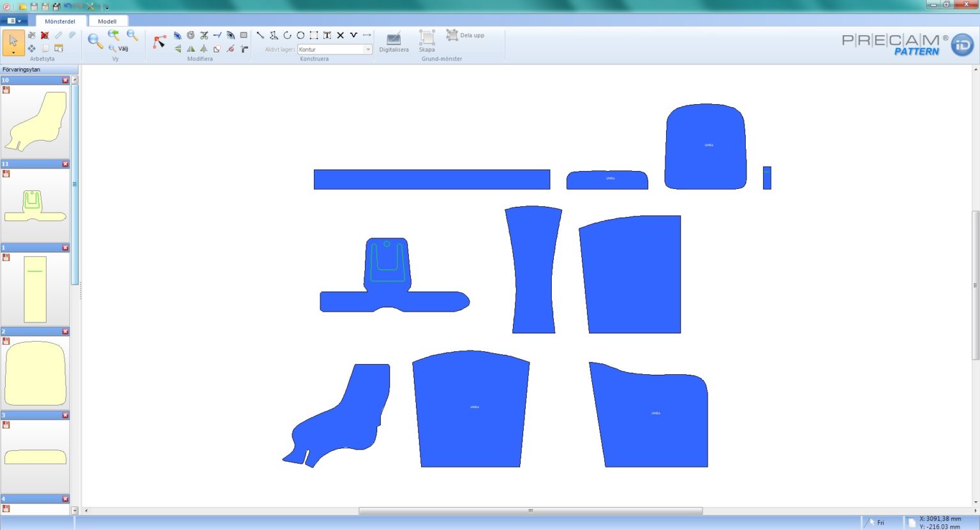Select the text tool in Konstruera
Image resolution: width=980 pixels, height=530 pixels.
pos(327,35)
